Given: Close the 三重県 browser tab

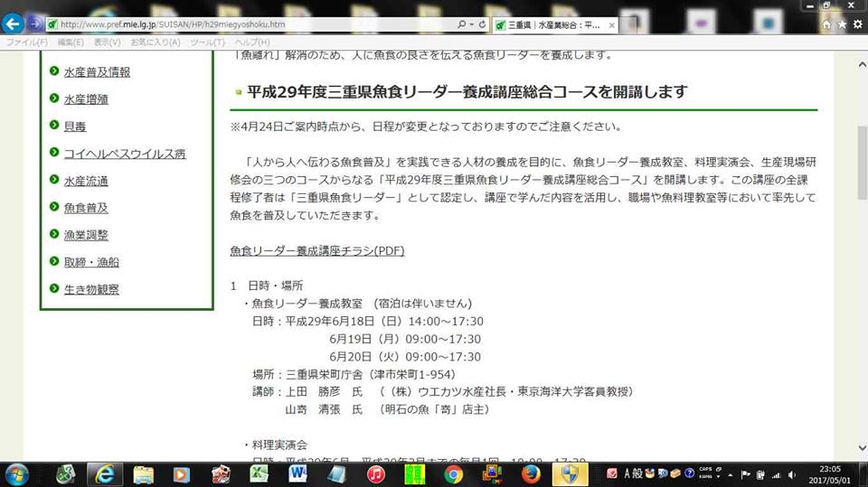Looking at the screenshot, I should tap(611, 25).
